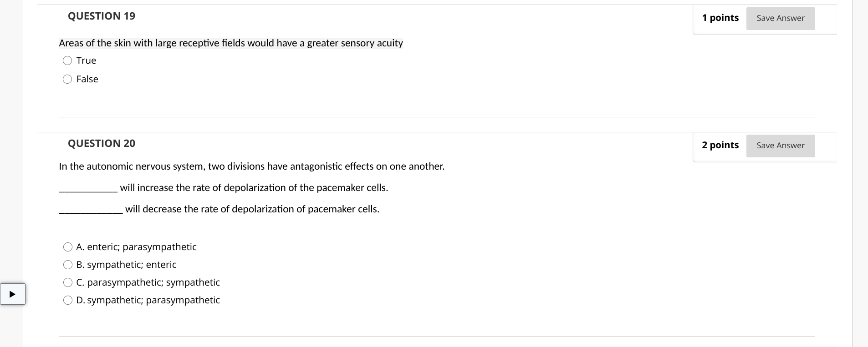Click the Question 20 autonomic nervous system prompt
This screenshot has height=347, width=868.
(251, 166)
